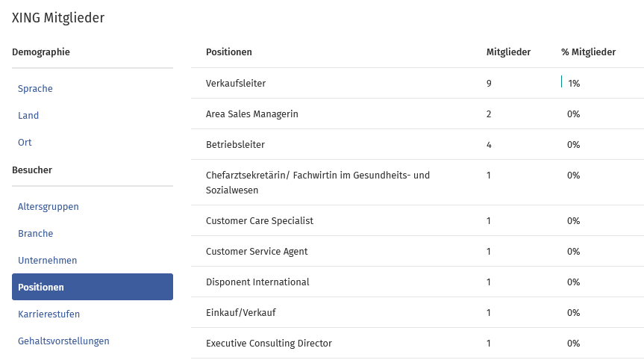The image size is (644, 360).
Task: Open the Gehaltsvorstellungen sidebar link
Action: pyautogui.click(x=63, y=341)
